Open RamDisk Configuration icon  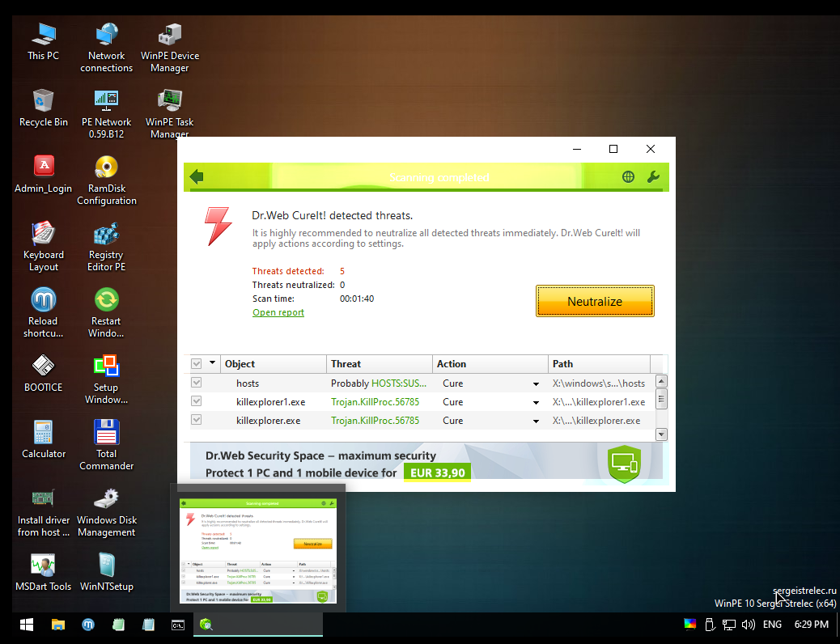click(x=107, y=180)
